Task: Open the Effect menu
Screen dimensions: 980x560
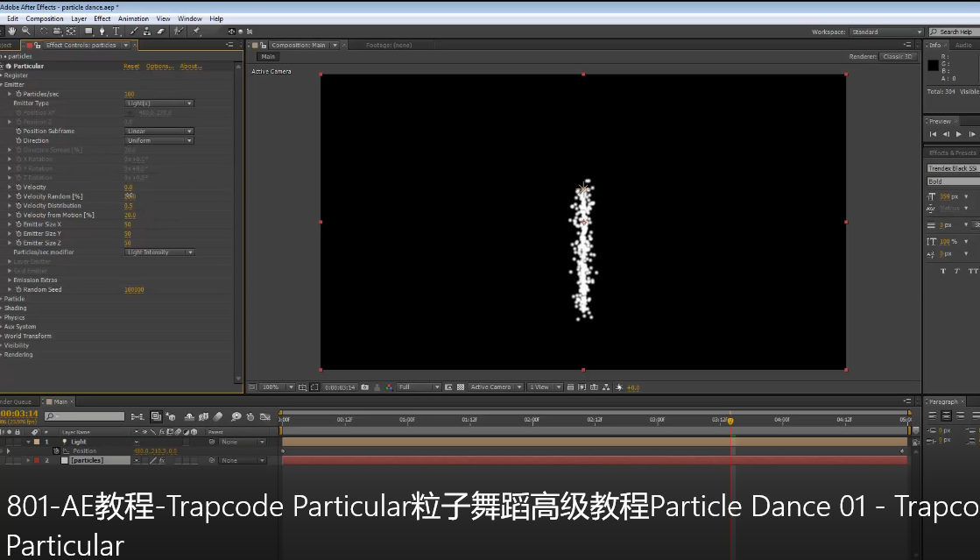Action: click(102, 18)
